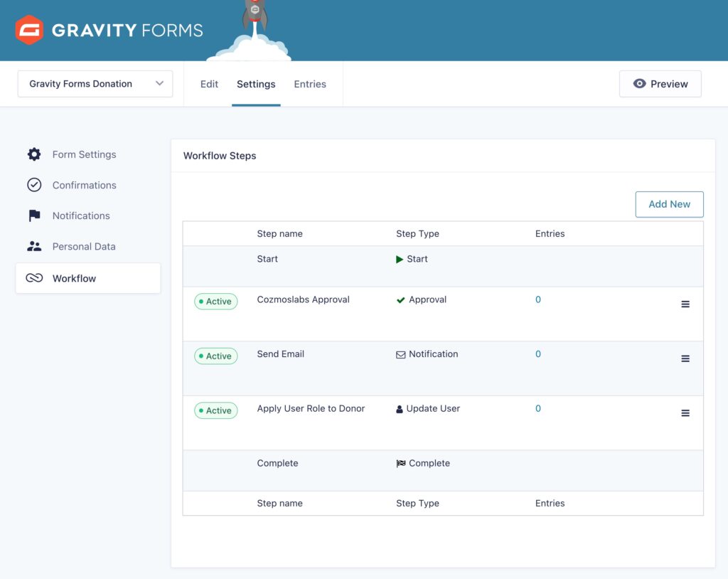Click the top Step name column header

click(x=279, y=234)
